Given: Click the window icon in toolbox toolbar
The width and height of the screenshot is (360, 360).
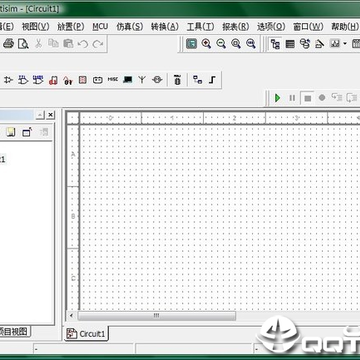Looking at the screenshot, I should (x=27, y=132).
